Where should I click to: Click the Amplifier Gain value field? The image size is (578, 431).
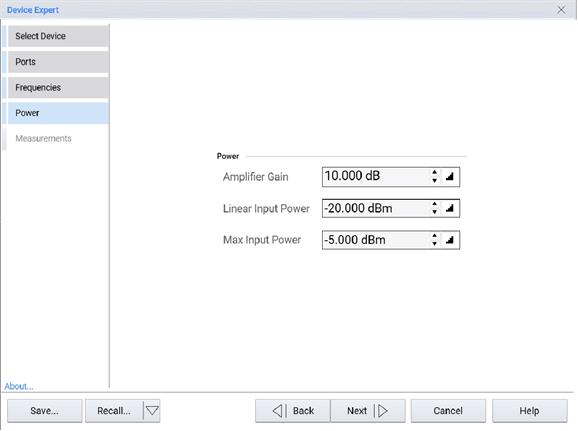pos(375,177)
